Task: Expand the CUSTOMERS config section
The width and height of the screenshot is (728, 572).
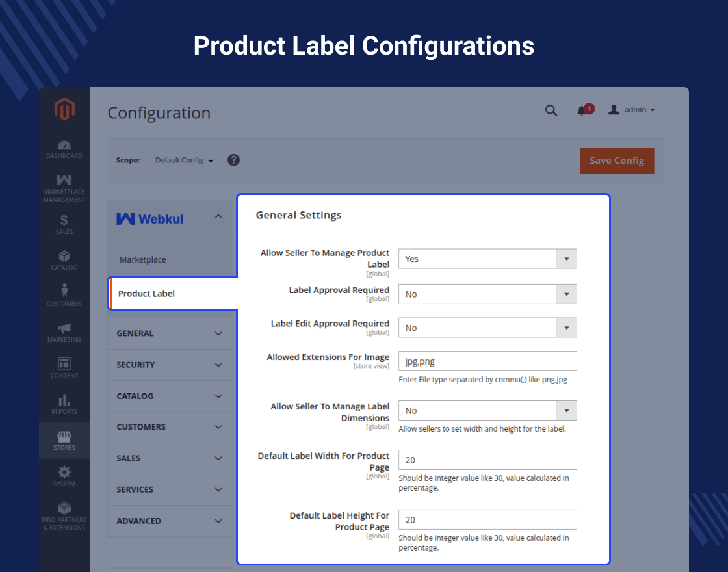Action: click(170, 426)
